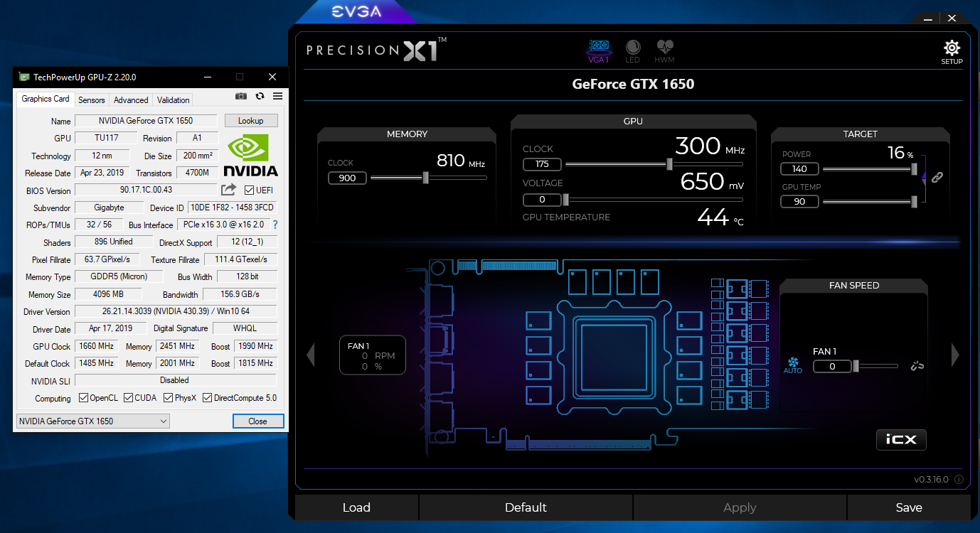Click the voltage offset field 0
The image size is (980, 533).
pyautogui.click(x=542, y=200)
